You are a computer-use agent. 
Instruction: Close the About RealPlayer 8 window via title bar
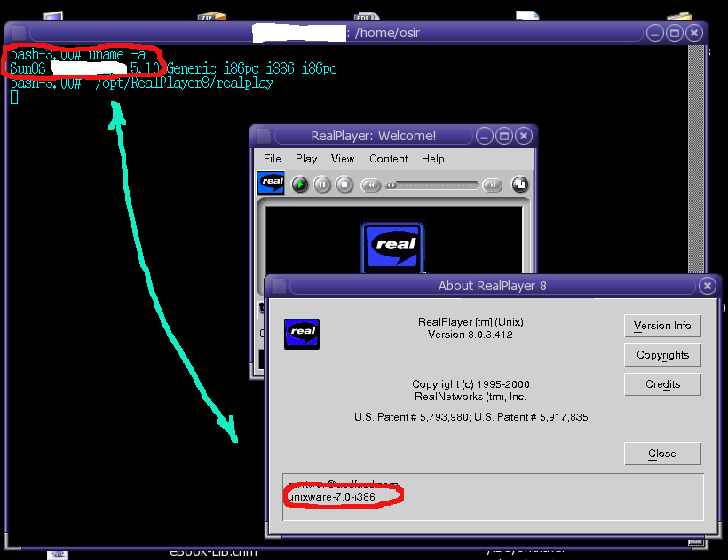[707, 286]
